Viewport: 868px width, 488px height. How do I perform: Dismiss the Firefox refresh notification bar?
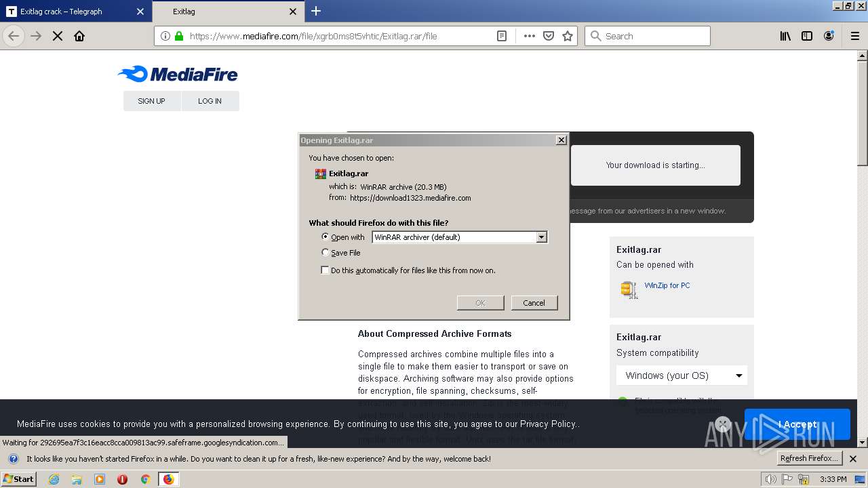[x=853, y=459]
